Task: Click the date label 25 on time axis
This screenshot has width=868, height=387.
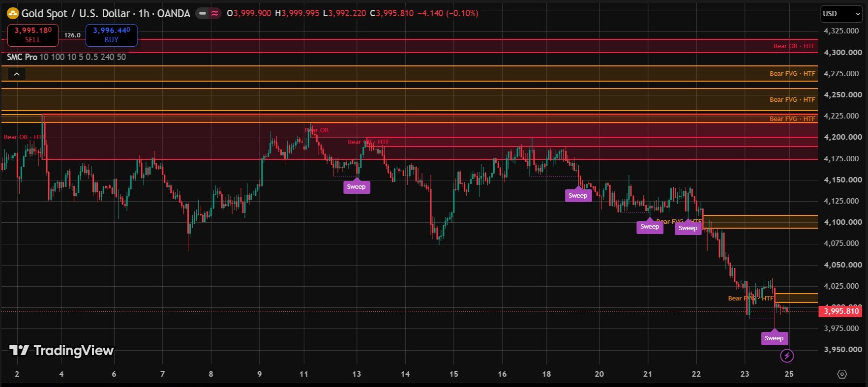Action: pyautogui.click(x=789, y=374)
